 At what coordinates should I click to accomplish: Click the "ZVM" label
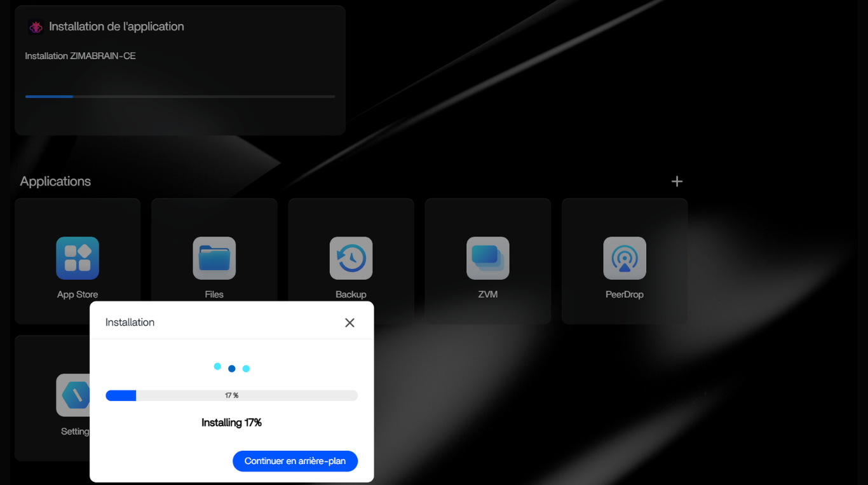[487, 294]
